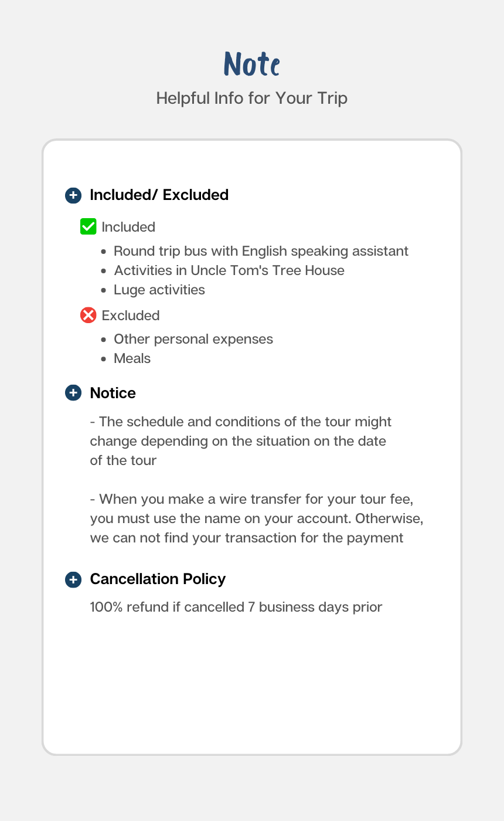Click the Note title at top
The image size is (504, 821).
pos(251,64)
